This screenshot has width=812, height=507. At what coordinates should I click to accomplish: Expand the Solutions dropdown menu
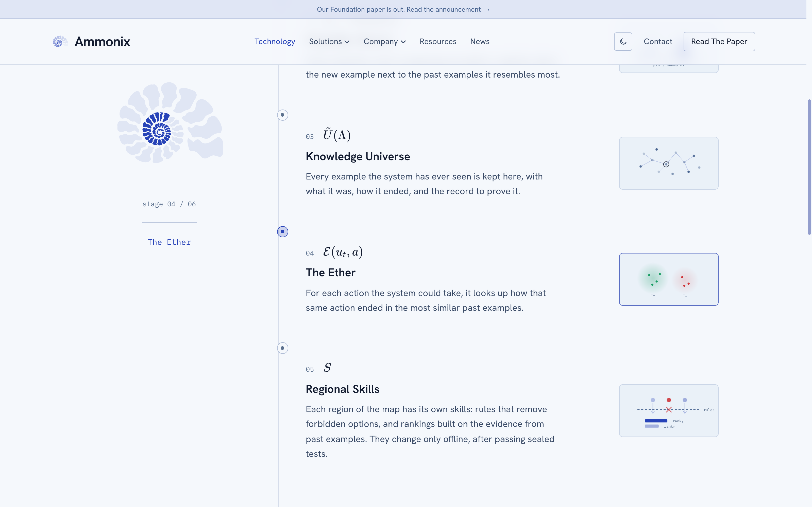(x=329, y=42)
